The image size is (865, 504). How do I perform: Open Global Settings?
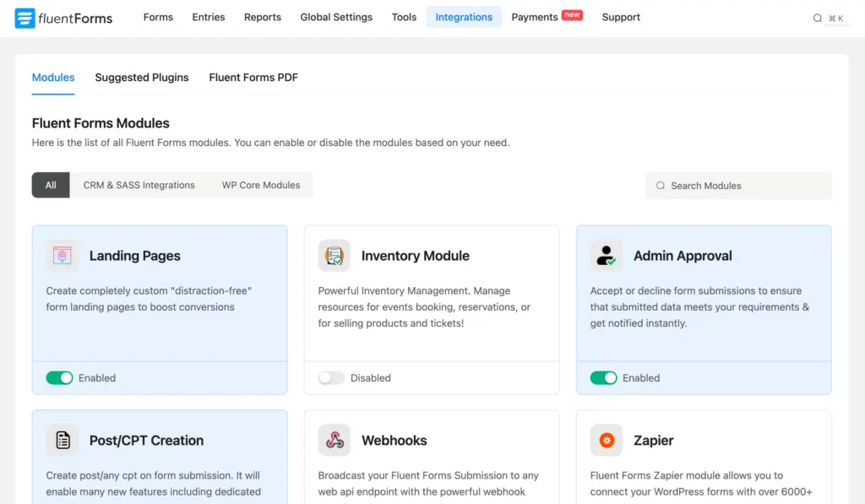[x=336, y=17]
